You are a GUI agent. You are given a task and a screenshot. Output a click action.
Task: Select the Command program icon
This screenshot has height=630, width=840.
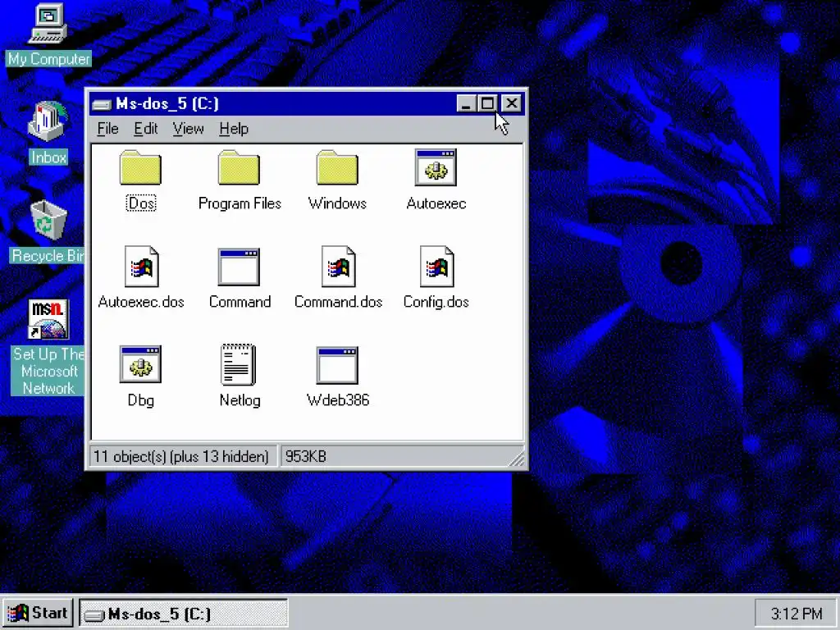pyautogui.click(x=239, y=267)
